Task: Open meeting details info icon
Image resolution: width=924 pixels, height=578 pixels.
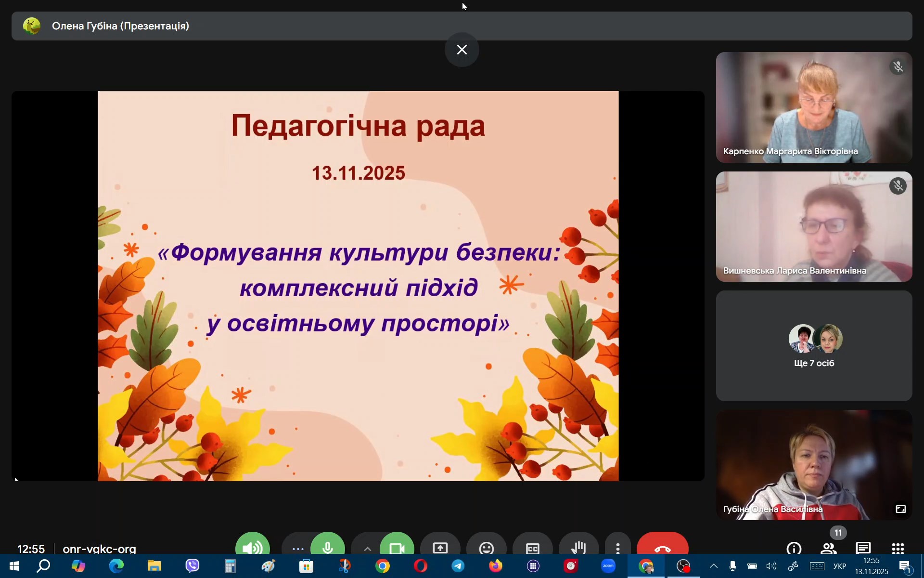Action: click(794, 548)
